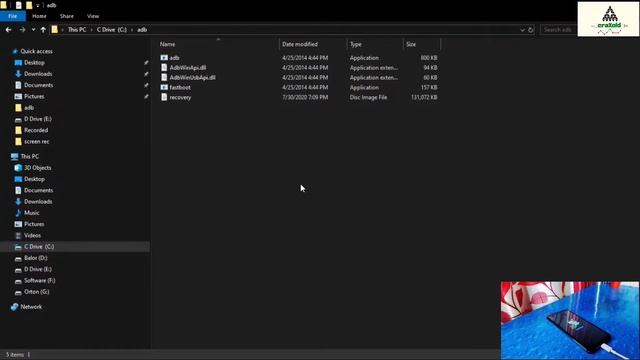Click the Back navigation arrow
This screenshot has width=640, height=360.
click(9, 29)
